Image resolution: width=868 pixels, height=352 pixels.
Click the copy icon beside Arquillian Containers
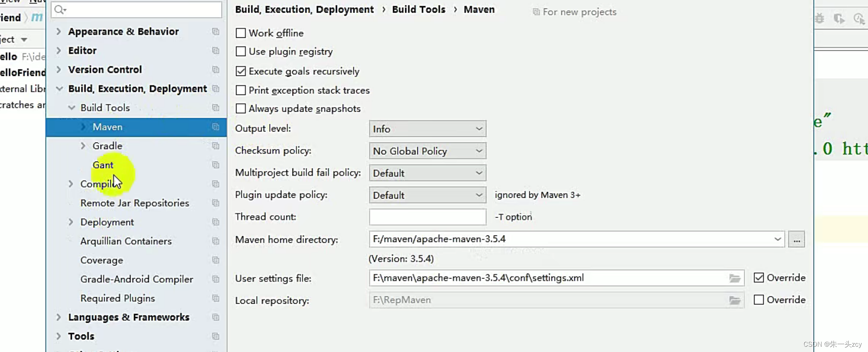[216, 241]
